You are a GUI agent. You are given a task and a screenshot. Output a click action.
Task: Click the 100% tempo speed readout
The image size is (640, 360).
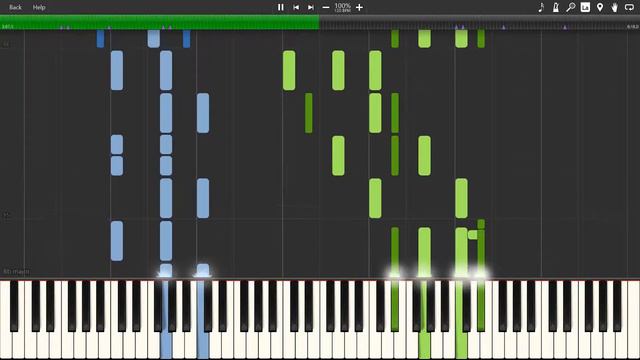click(x=342, y=7)
